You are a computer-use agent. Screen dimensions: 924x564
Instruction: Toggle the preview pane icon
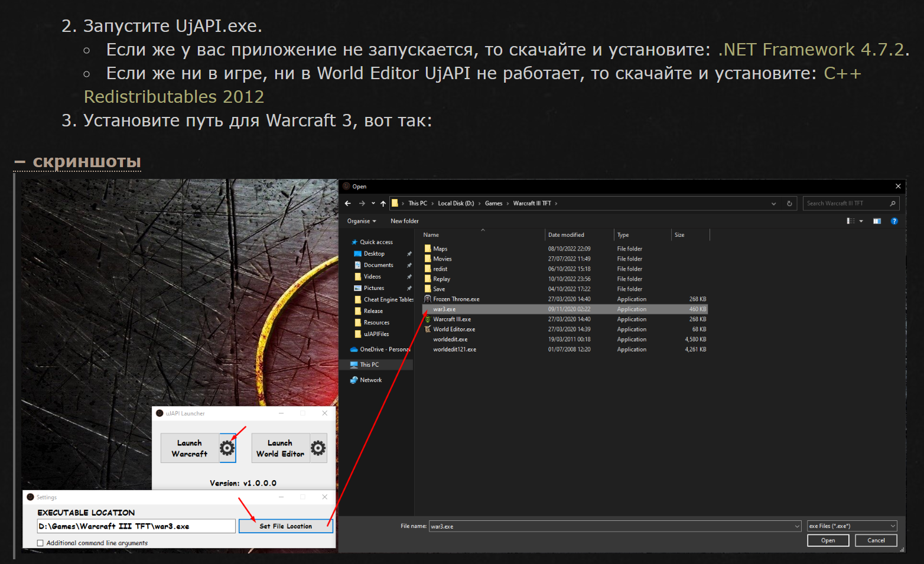pyautogui.click(x=877, y=221)
